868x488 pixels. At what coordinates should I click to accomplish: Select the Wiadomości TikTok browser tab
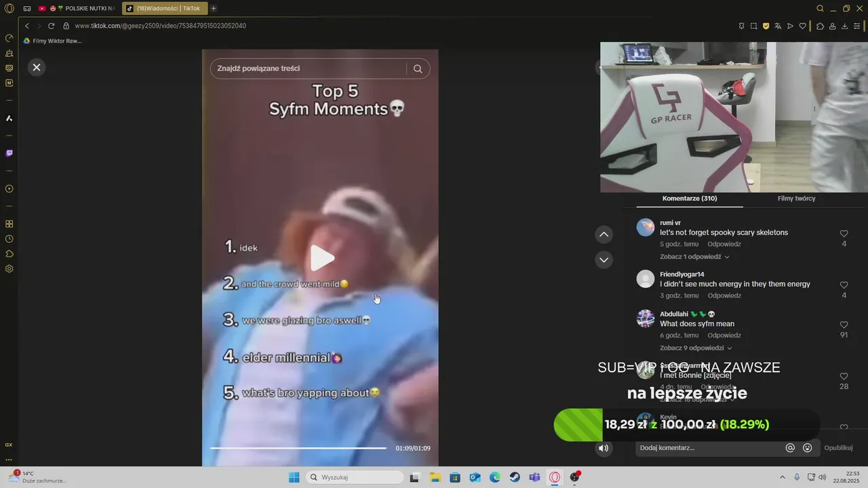point(165,8)
